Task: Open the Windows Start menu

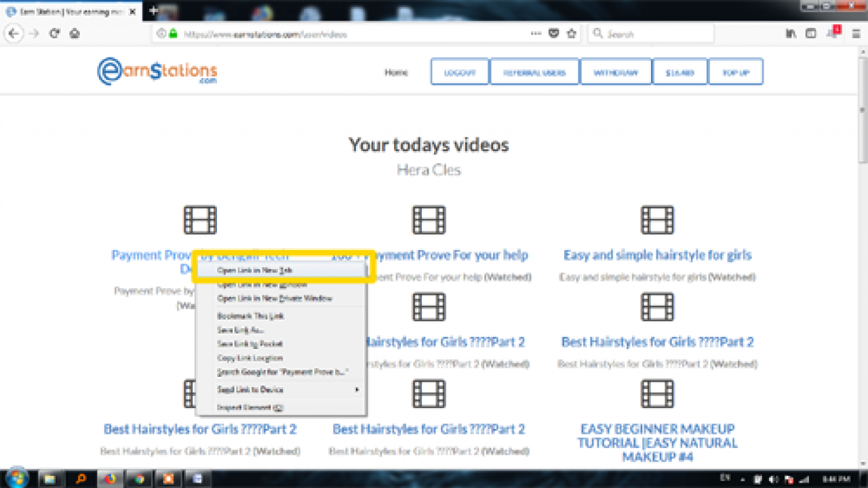Action: tap(16, 479)
